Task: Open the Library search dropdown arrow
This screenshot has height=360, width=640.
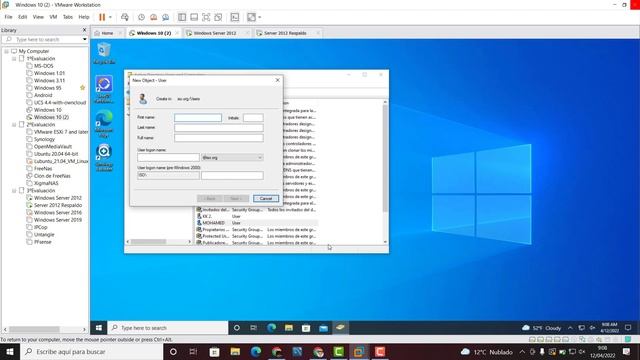Action: point(84,40)
